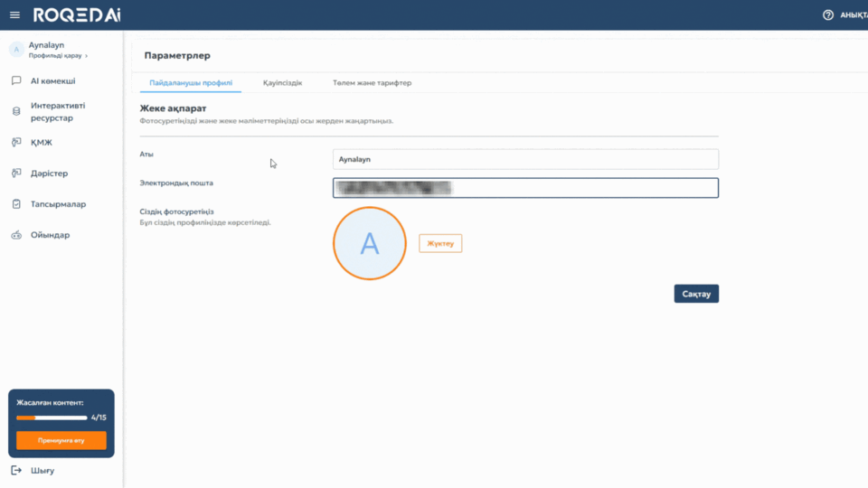Click the Дәрістер sidebar icon
This screenshot has height=488, width=868.
point(16,174)
